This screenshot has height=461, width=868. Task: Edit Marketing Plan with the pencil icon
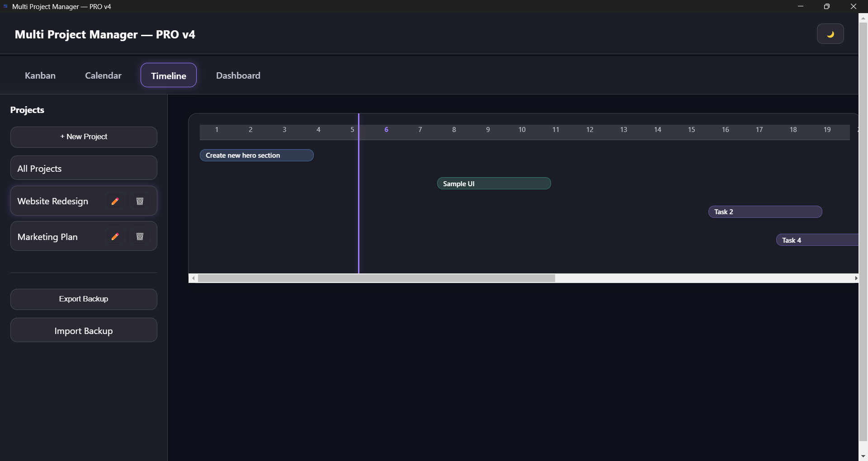point(115,236)
